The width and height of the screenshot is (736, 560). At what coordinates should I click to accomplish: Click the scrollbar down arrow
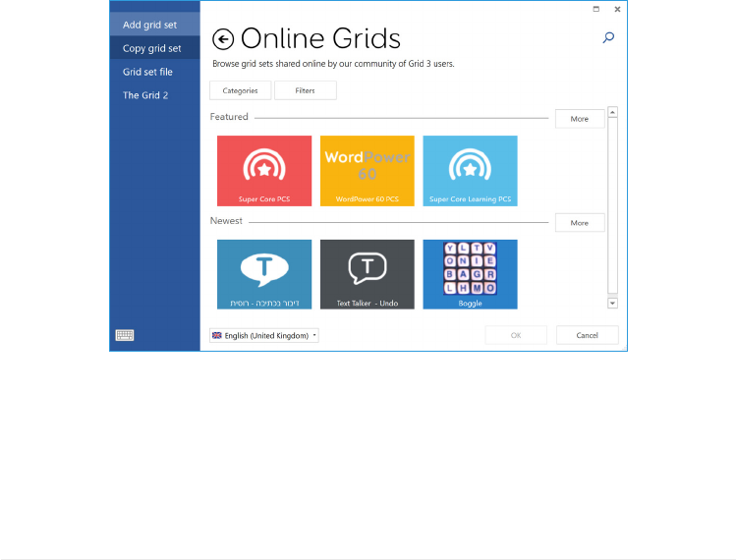pyautogui.click(x=612, y=304)
